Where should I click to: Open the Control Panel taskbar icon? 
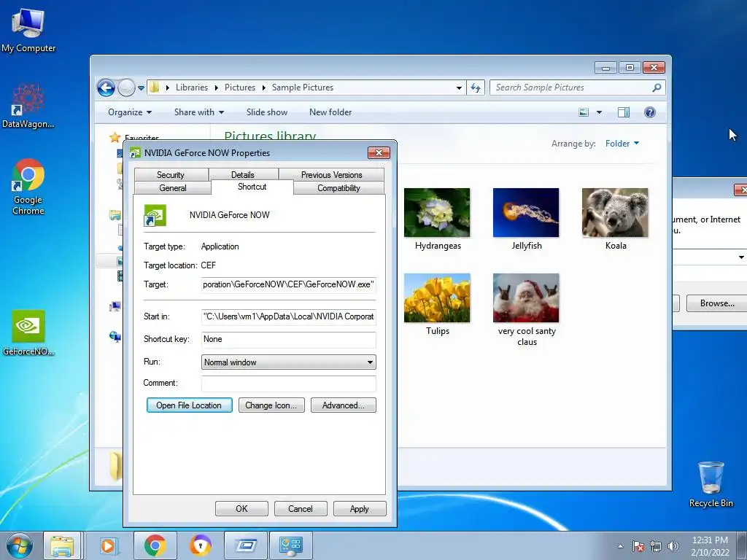291,545
